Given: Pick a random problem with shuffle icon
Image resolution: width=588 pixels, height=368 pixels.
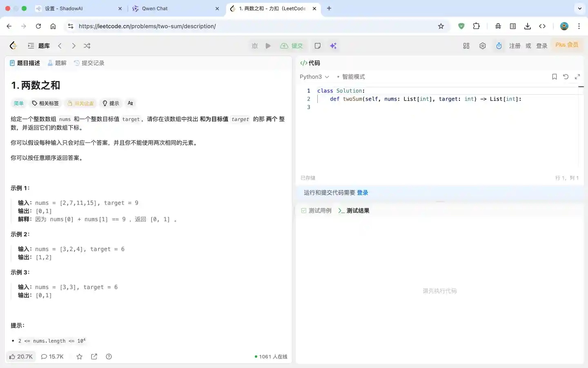Looking at the screenshot, I should click(x=87, y=46).
